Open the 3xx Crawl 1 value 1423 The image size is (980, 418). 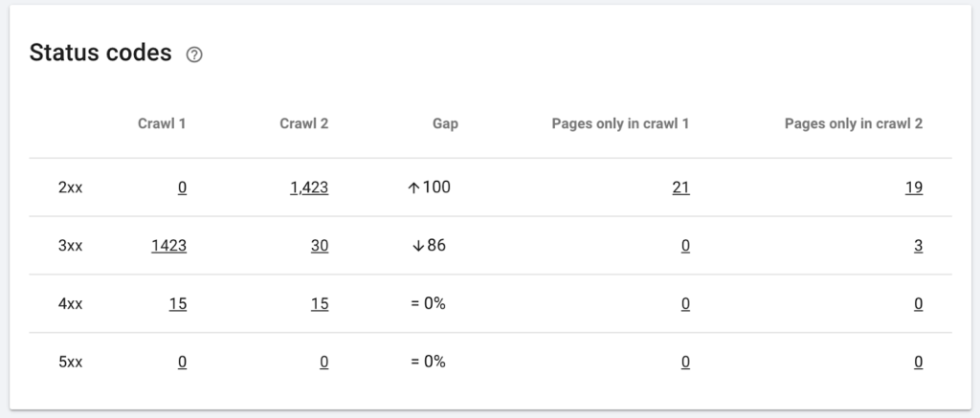(x=168, y=246)
